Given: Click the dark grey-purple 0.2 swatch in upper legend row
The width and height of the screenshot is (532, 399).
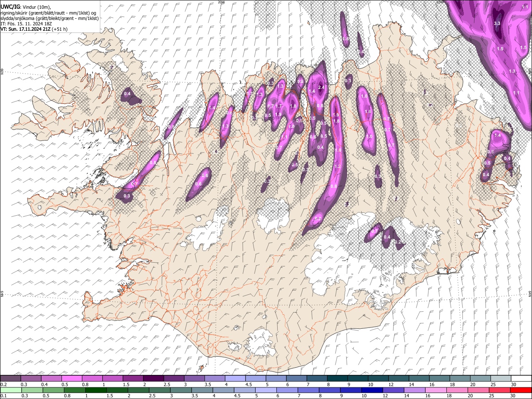Looking at the screenshot, I should click(x=11, y=378).
